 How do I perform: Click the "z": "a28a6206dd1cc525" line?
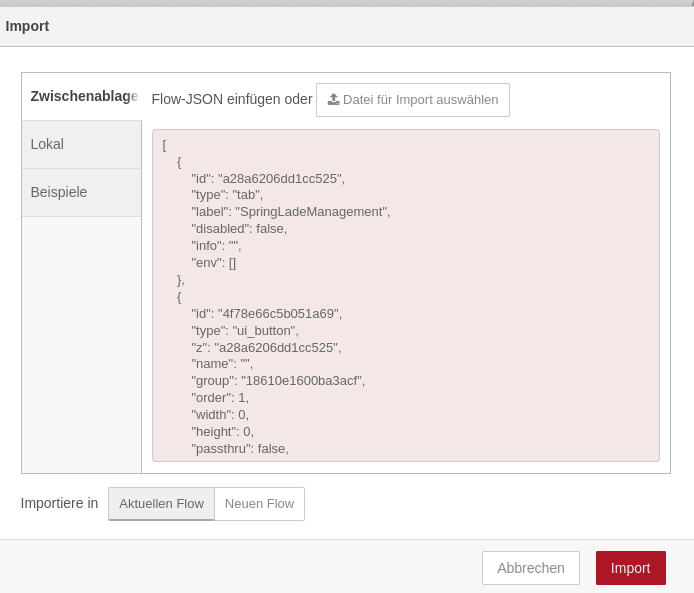coord(266,348)
